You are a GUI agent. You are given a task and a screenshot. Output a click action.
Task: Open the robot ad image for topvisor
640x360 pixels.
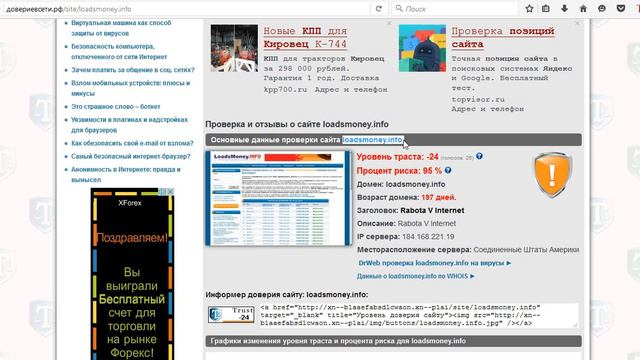click(x=422, y=48)
